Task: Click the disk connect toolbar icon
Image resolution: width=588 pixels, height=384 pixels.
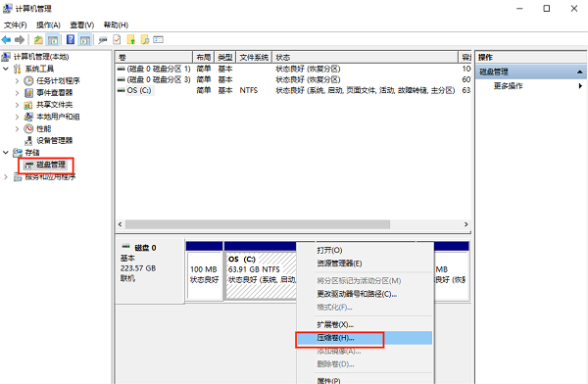Action: [103, 40]
